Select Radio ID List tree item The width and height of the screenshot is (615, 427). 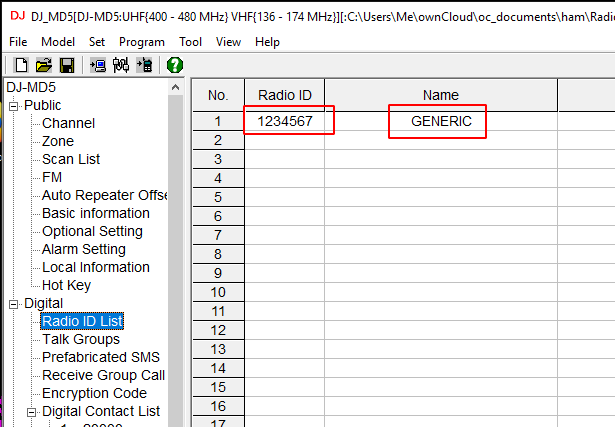coord(82,321)
